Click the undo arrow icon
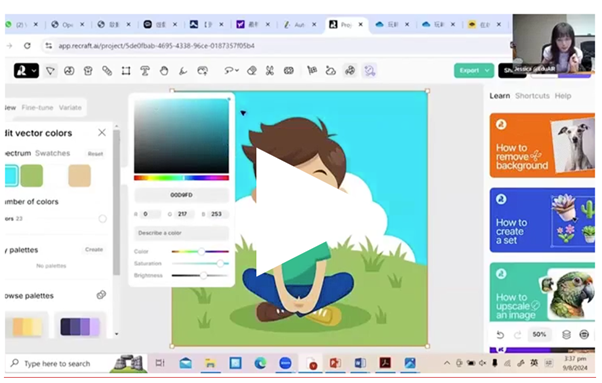This screenshot has height=383, width=602. 500,335
